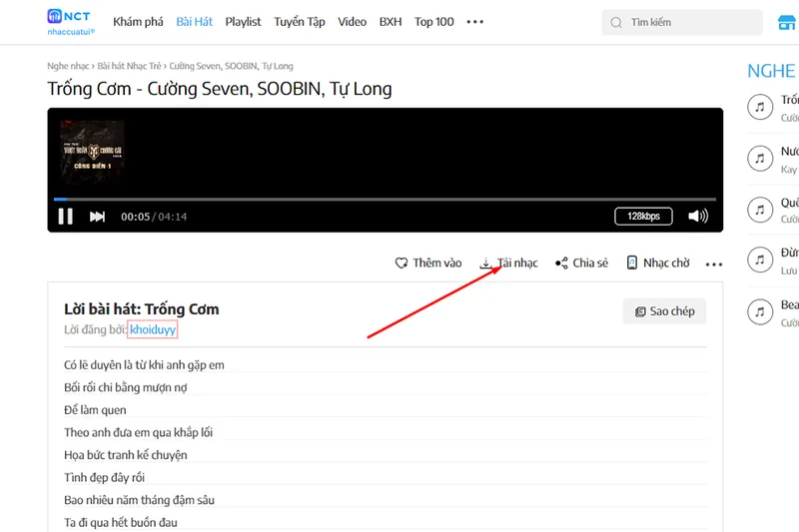Open khoiduyy uploader profile link

[153, 329]
